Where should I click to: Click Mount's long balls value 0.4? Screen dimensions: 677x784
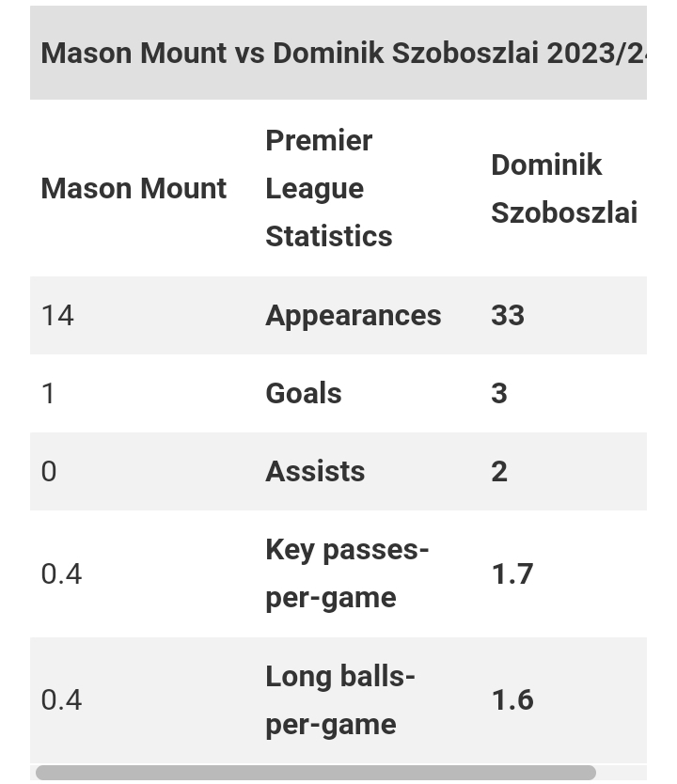click(61, 700)
